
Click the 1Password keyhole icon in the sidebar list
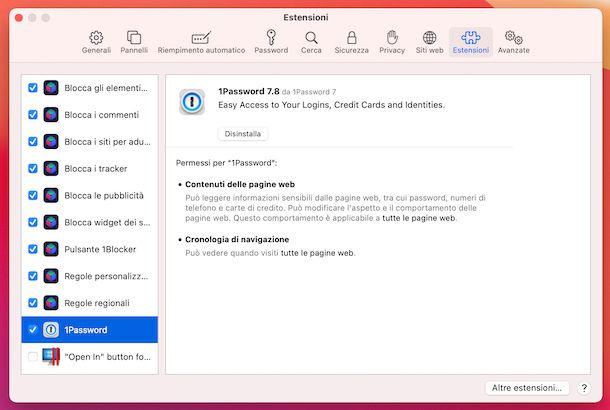click(x=51, y=330)
